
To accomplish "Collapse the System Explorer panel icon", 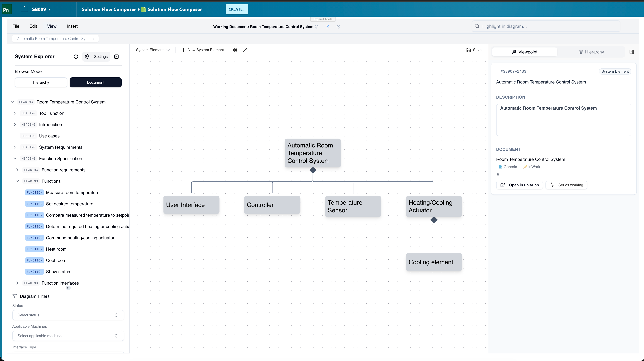I will [x=116, y=57].
